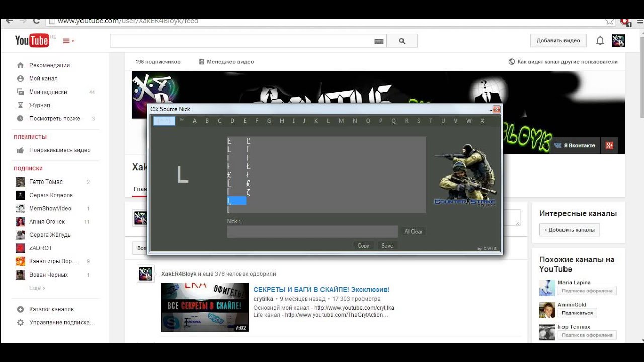
Task: Click Подписка оформлена under Maria Lapina
Action: tap(587, 291)
